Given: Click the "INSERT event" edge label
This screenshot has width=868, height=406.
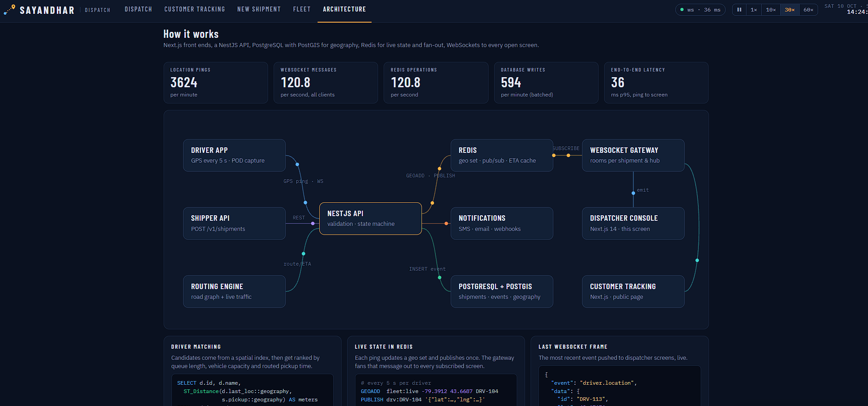Looking at the screenshot, I should (428, 269).
